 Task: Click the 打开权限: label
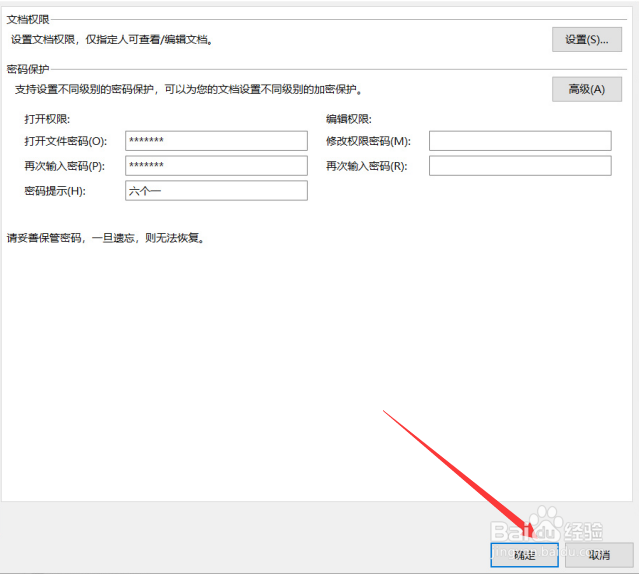[47, 119]
